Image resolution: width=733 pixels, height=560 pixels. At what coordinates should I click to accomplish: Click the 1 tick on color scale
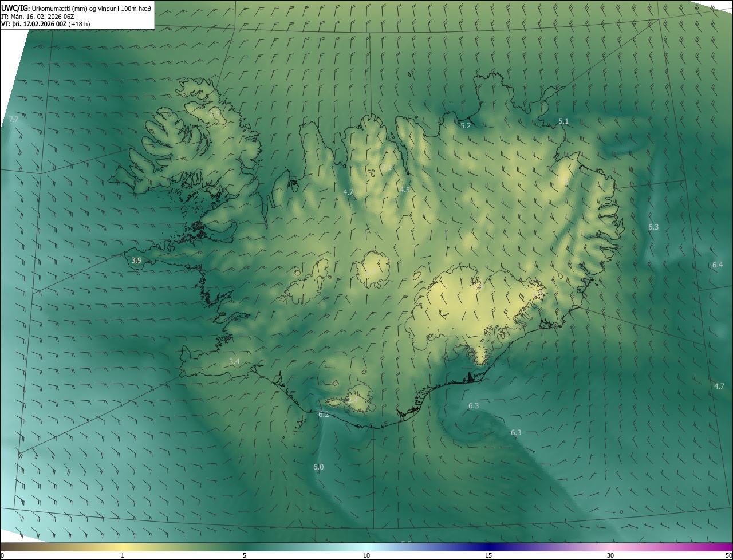[x=123, y=555]
